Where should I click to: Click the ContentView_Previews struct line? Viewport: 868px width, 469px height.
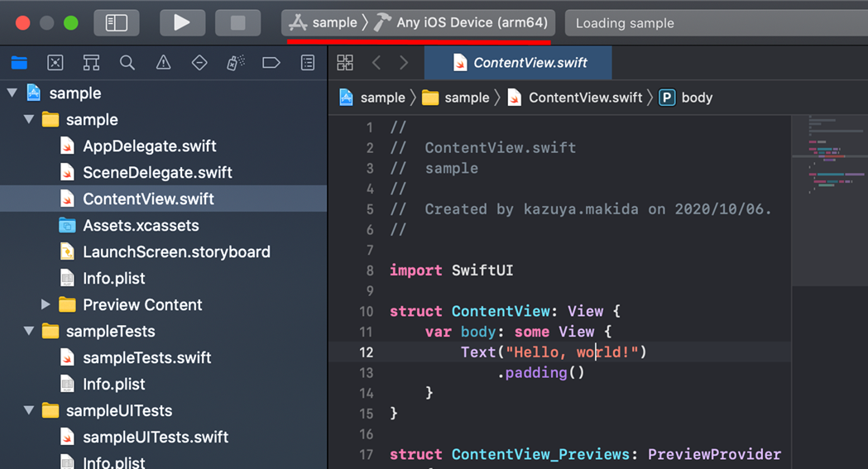pos(585,455)
